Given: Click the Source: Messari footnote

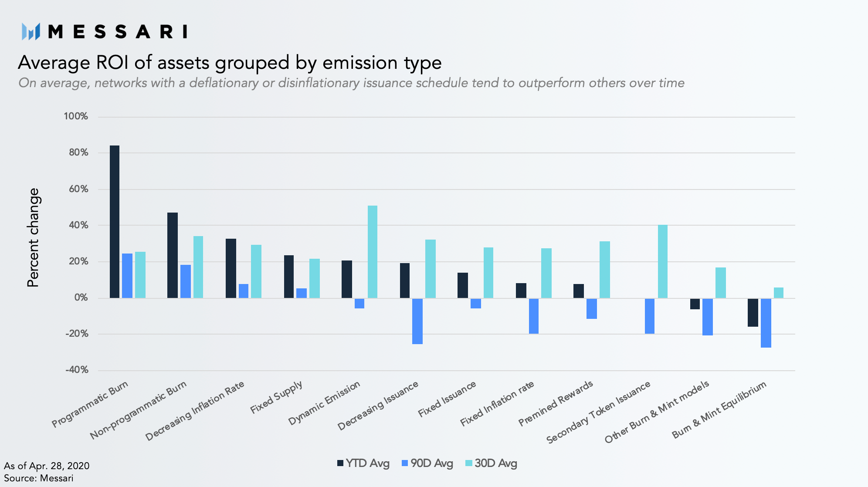Looking at the screenshot, I should [39, 478].
